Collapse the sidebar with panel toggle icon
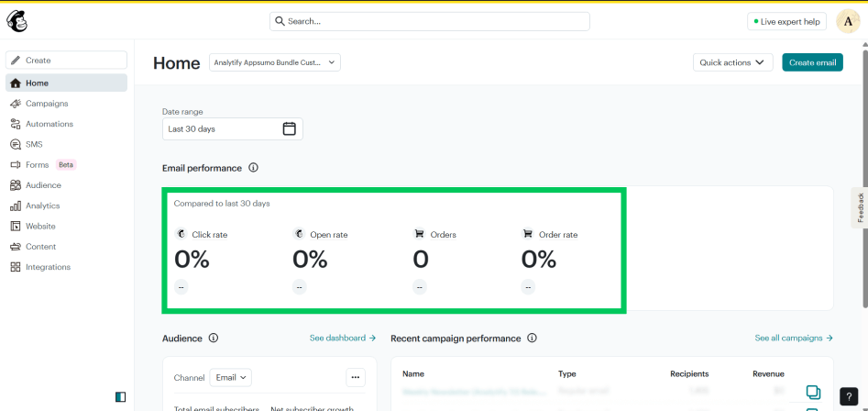This screenshot has height=411, width=868. click(x=121, y=396)
